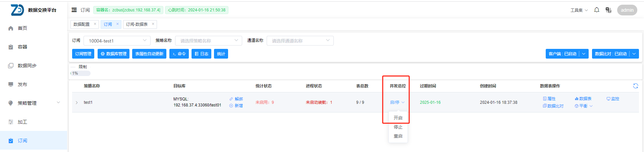Collapse sidebar using hamburger menu icon
Viewport: 644px width, 152px height.
pyautogui.click(x=74, y=10)
